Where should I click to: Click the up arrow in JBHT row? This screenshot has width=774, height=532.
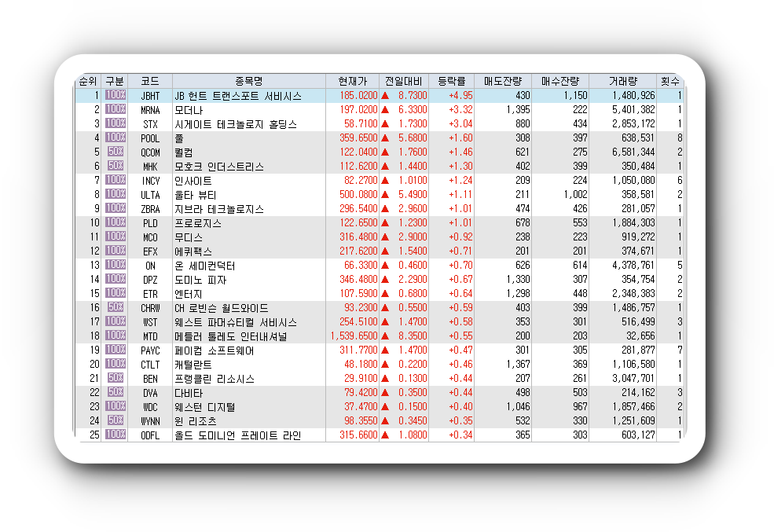(x=385, y=95)
